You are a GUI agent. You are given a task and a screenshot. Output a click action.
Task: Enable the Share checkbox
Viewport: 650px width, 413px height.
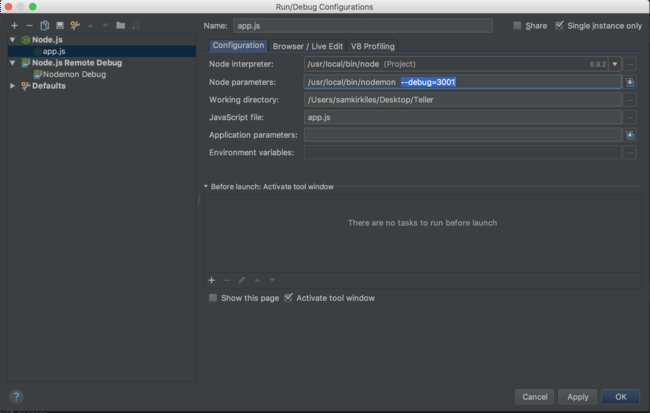click(x=517, y=26)
